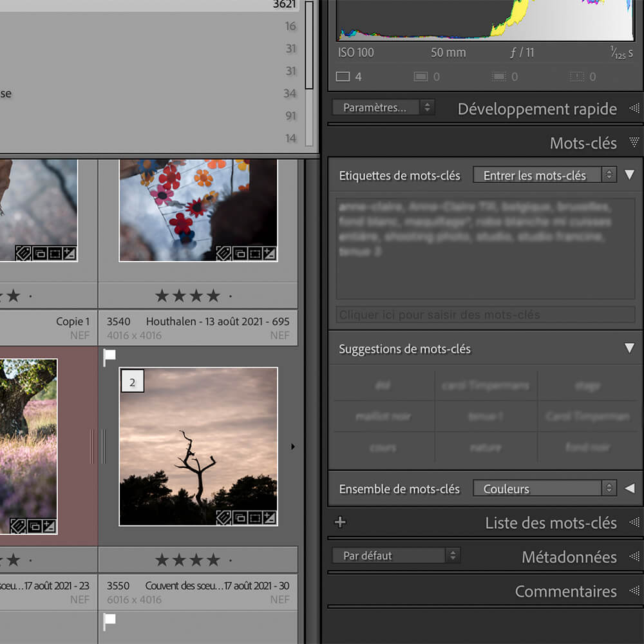
Task: Open the Entrer les mots-clés dropdown
Action: click(x=545, y=175)
